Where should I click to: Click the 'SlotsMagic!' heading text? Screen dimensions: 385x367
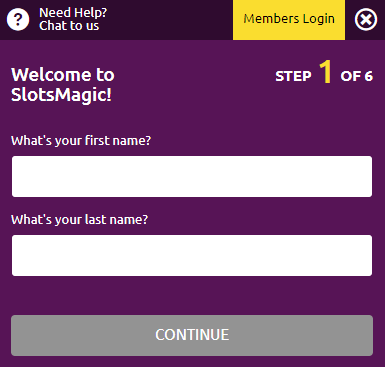tap(61, 95)
